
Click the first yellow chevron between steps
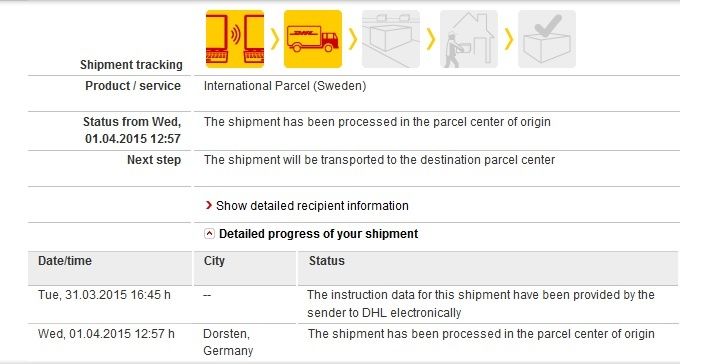[274, 39]
